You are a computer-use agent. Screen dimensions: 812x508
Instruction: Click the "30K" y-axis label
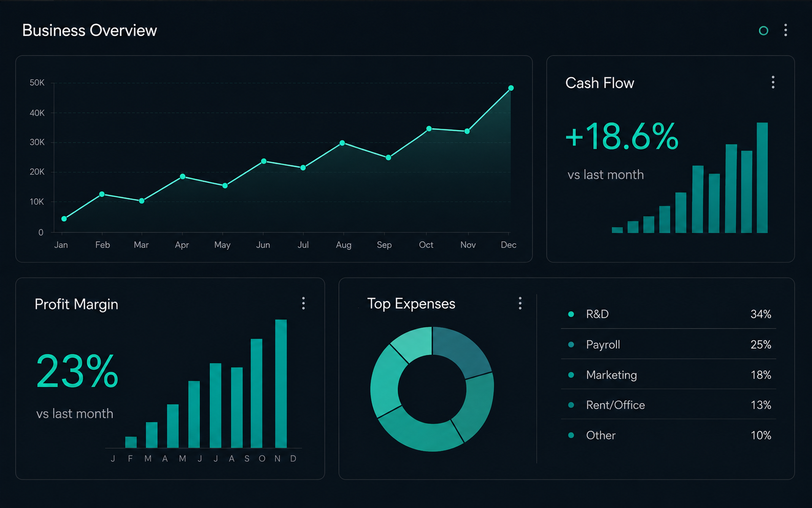coord(37,142)
